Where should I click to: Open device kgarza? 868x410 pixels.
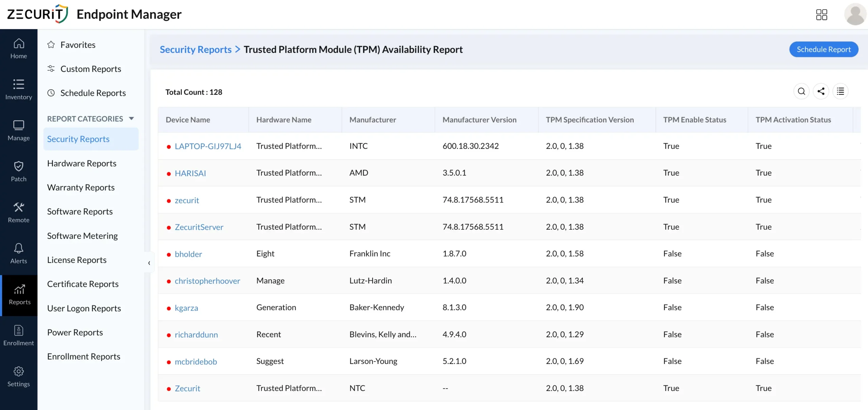coord(186,308)
